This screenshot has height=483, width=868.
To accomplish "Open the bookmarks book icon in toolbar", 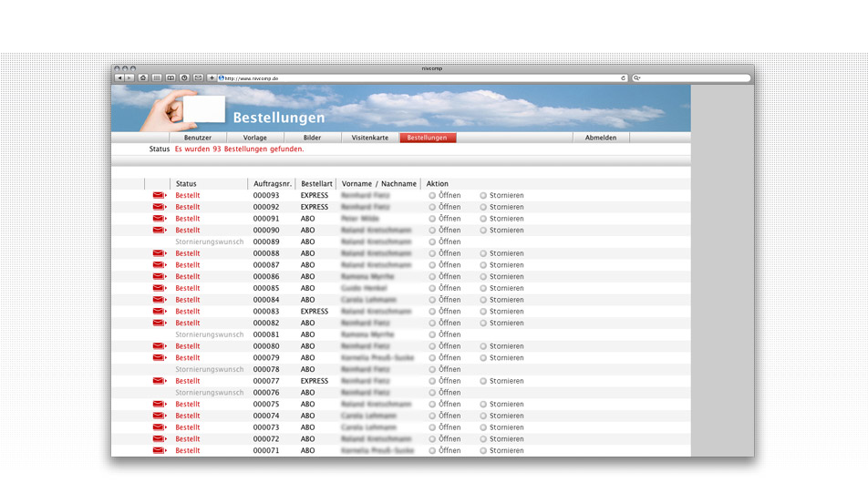I will point(170,78).
